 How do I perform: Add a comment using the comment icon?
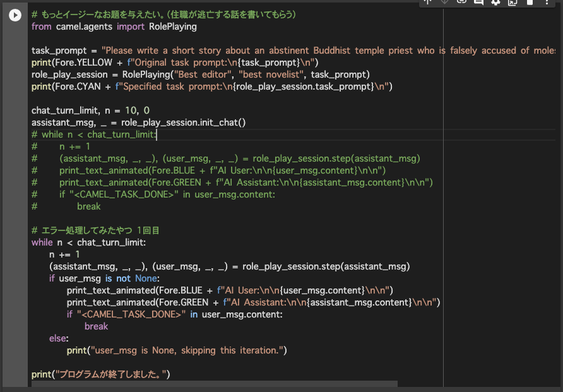tap(478, 2)
